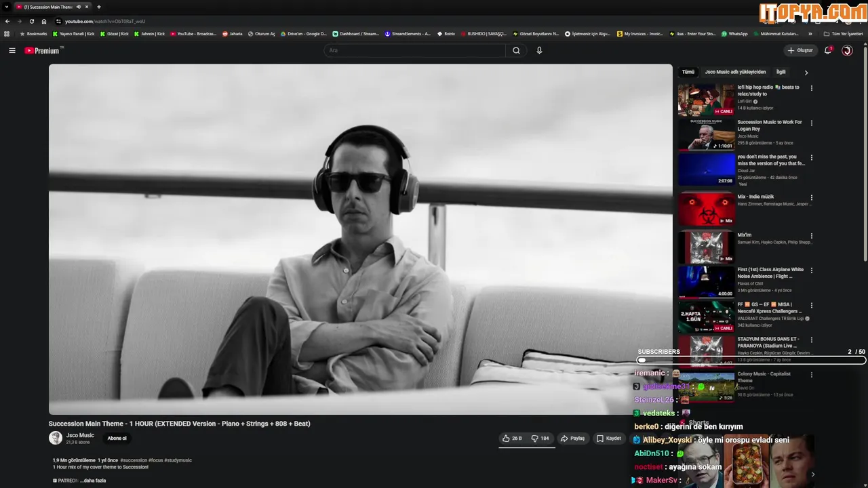Select the Jsco Music adlı yükleyiciden chip

(735, 72)
